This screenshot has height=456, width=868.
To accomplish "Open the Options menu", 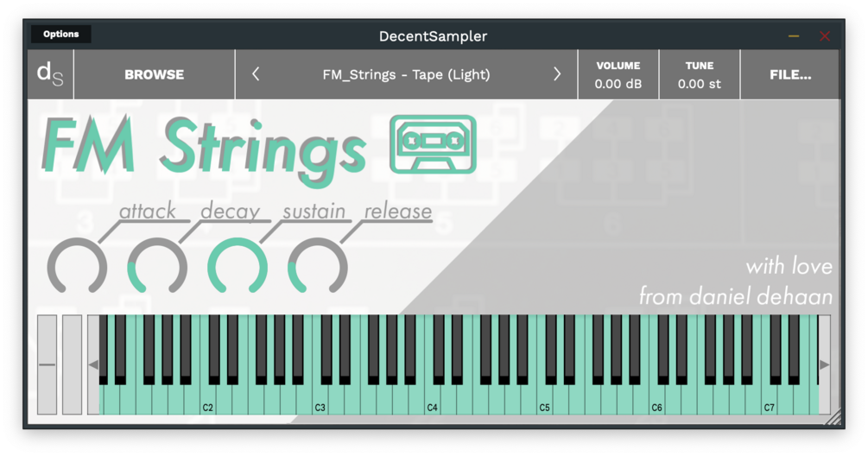I will (61, 34).
